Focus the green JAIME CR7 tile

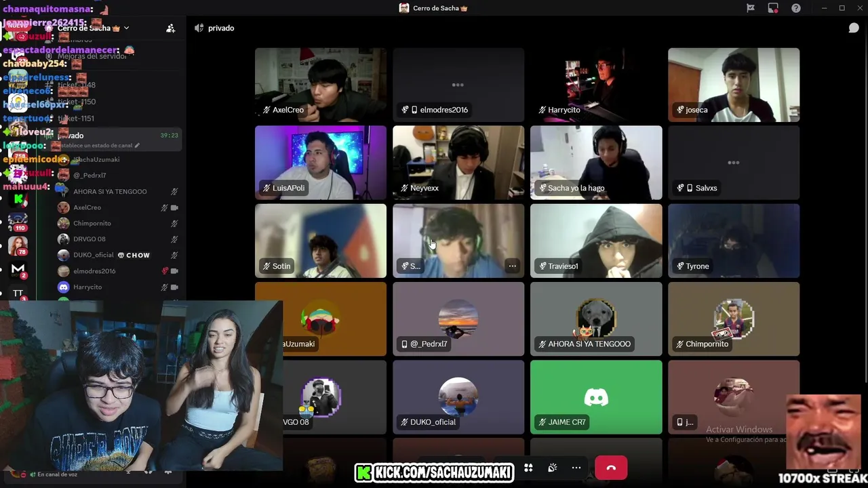point(596,396)
